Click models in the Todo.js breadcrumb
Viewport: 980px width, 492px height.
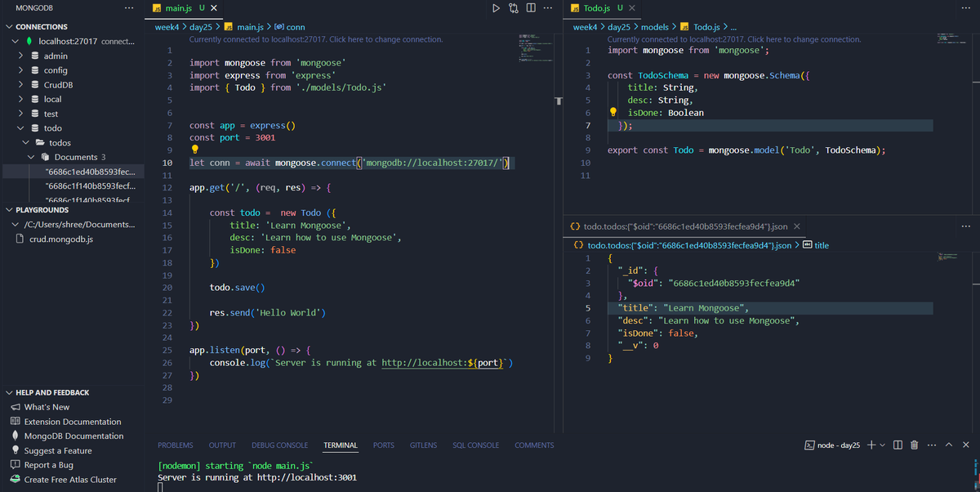click(655, 27)
